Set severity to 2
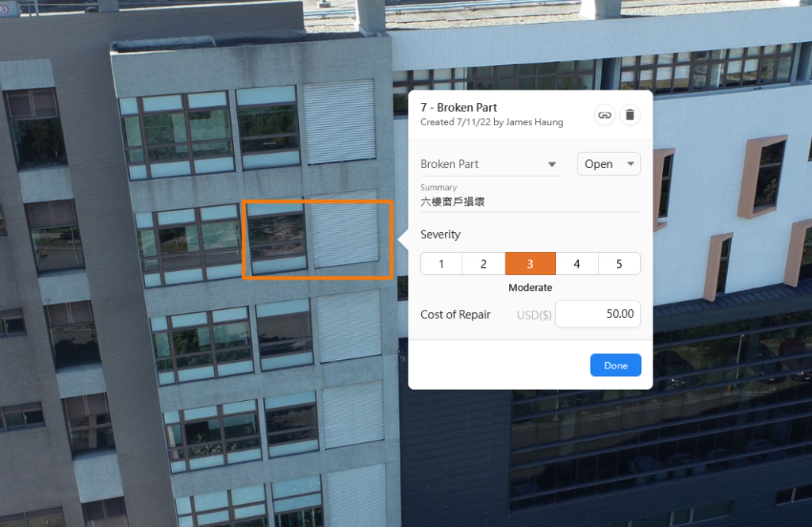The height and width of the screenshot is (527, 812). coord(484,264)
